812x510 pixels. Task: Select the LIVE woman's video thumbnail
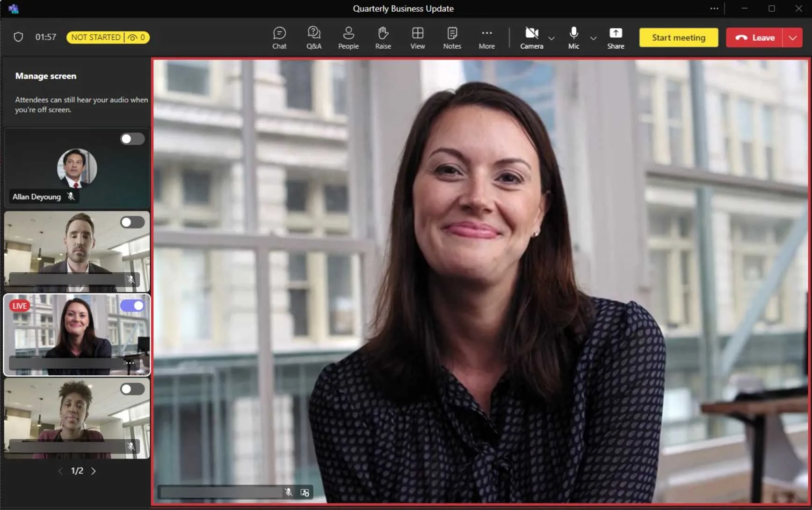click(x=77, y=335)
